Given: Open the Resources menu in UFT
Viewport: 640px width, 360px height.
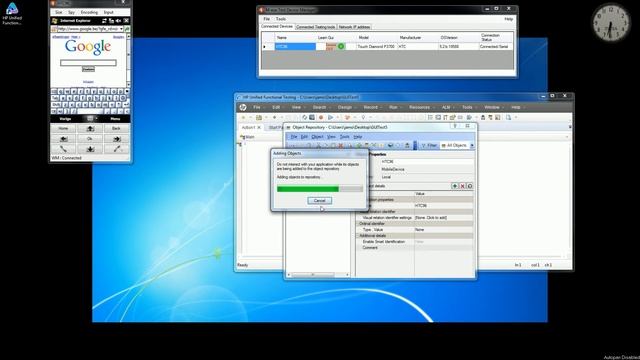Looking at the screenshot, I should [419, 107].
